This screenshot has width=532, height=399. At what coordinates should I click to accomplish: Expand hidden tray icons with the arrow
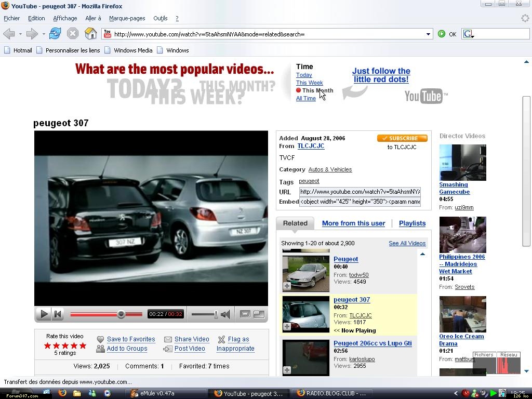pos(456,394)
